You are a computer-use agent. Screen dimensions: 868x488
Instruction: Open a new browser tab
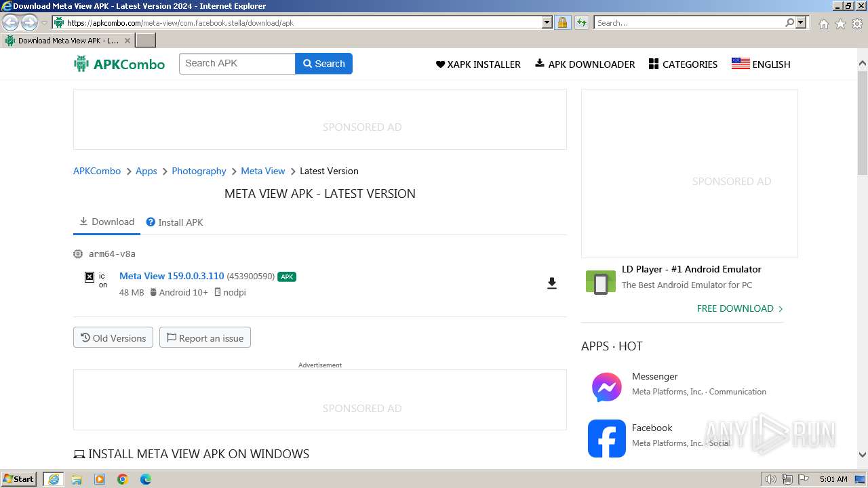click(x=146, y=40)
